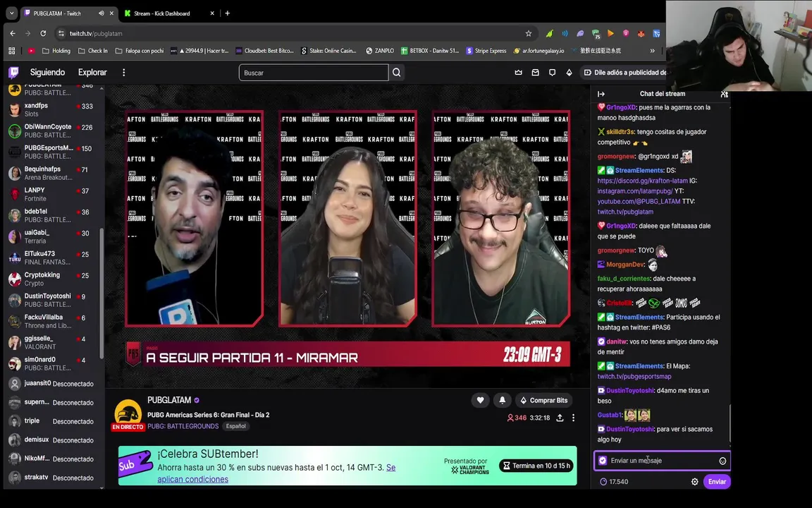812x508 pixels.
Task: Click the Buscar search field
Action: (x=314, y=73)
